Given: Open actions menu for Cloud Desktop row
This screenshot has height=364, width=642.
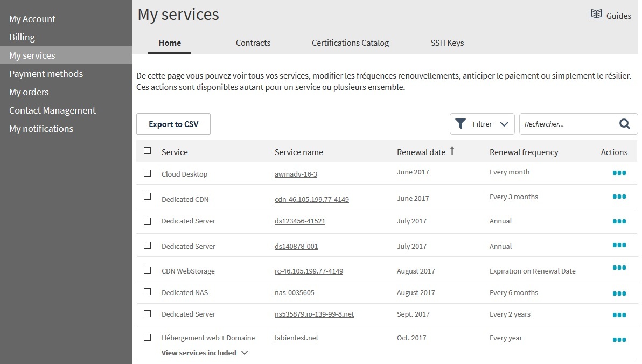Looking at the screenshot, I should 619,173.
